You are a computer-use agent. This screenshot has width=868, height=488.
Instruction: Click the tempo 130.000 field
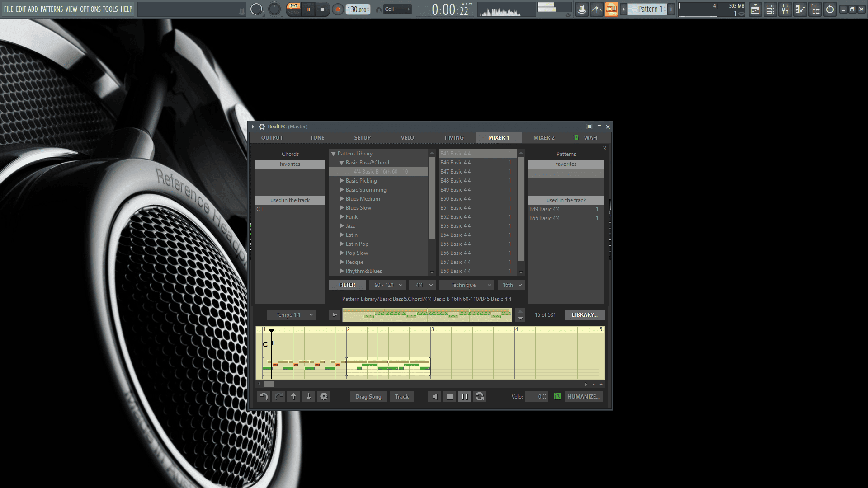pos(358,9)
